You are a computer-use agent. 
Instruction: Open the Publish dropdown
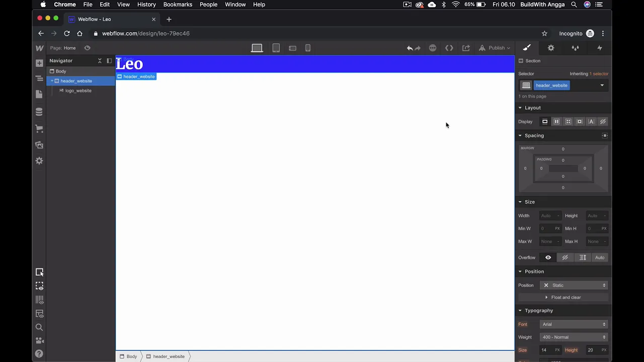(495, 48)
